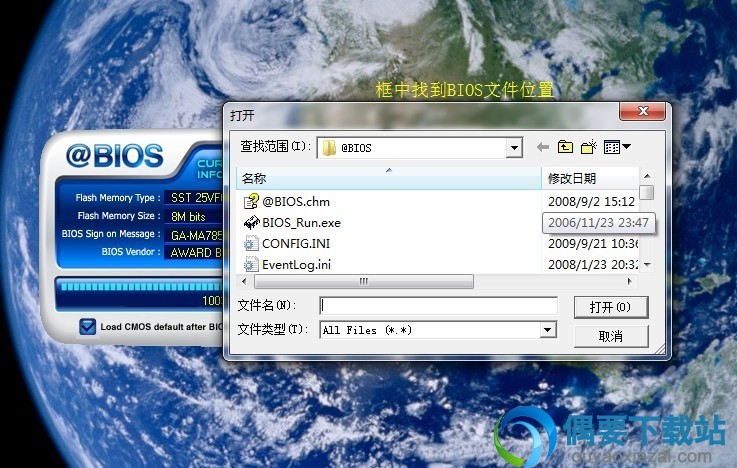Go up one folder level
Image resolution: width=737 pixels, height=468 pixels.
(565, 147)
